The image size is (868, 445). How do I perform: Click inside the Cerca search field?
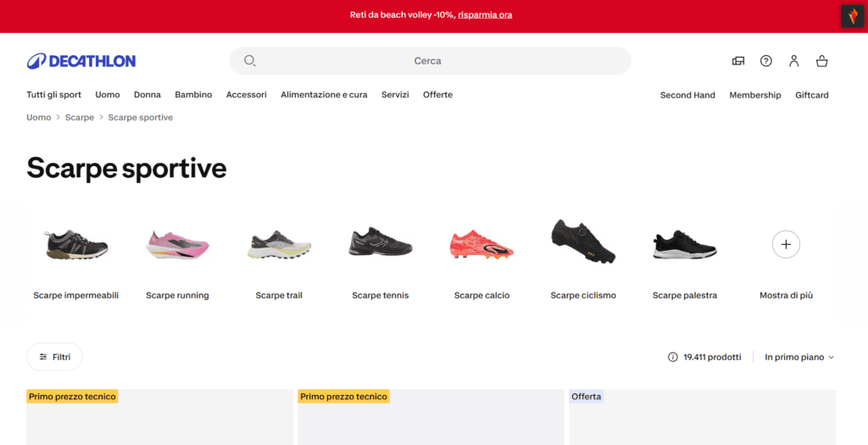430,61
